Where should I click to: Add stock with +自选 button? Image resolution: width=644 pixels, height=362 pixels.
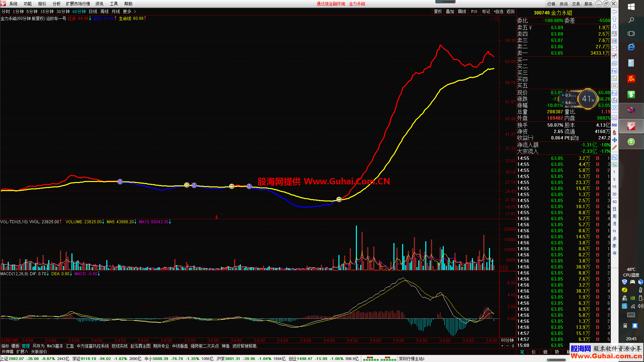point(498,11)
